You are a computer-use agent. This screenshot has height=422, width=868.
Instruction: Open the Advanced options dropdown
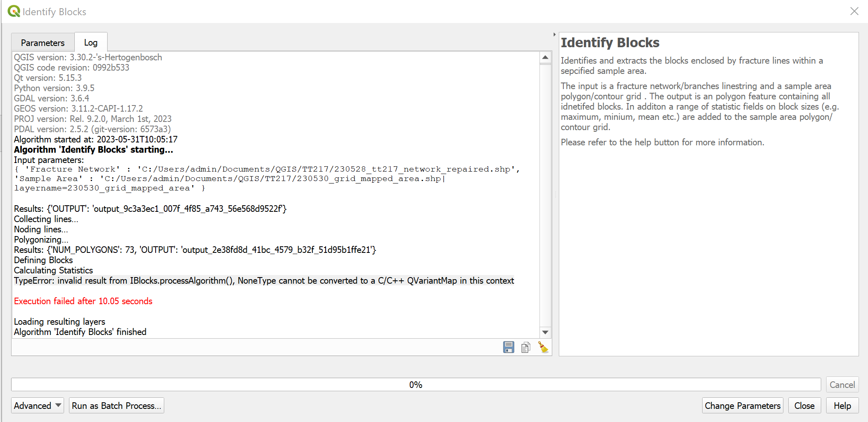[37, 406]
